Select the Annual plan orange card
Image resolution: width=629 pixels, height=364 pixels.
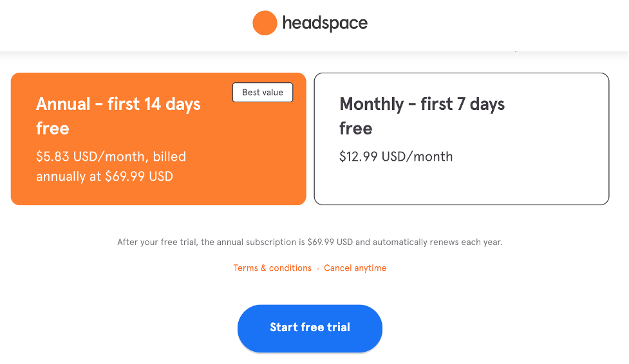click(158, 139)
